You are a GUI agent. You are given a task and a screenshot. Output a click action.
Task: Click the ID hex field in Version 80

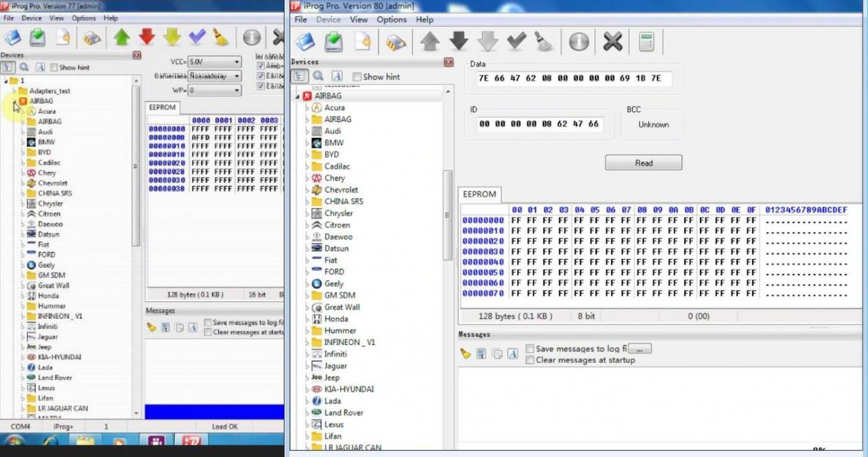pos(540,124)
